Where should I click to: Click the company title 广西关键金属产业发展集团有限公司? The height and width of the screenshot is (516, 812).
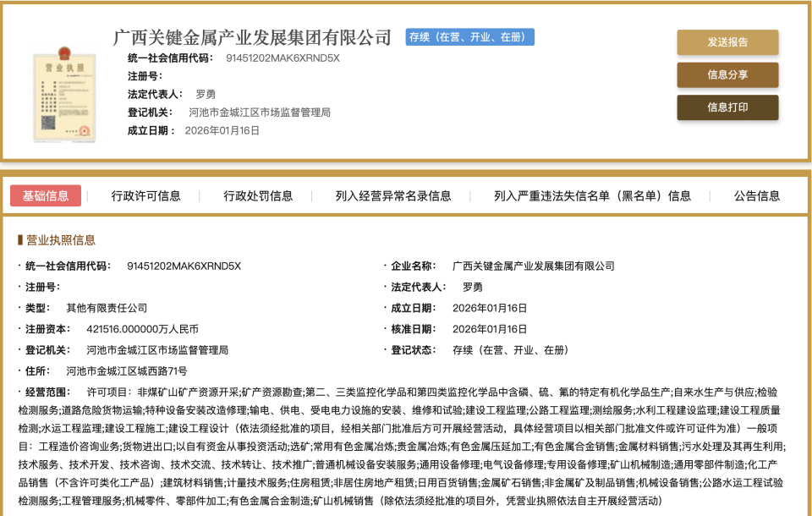click(x=252, y=37)
